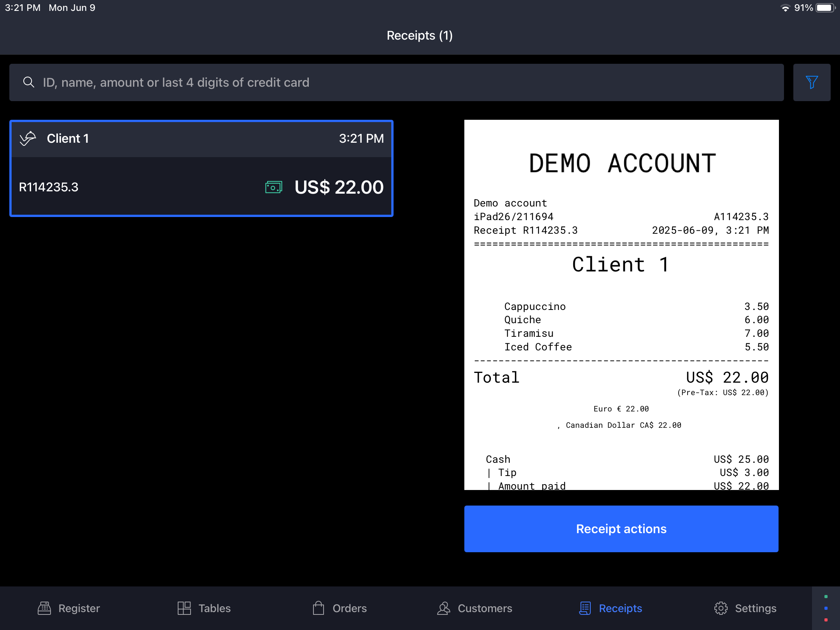Tap the Tables grid icon
This screenshot has width=840, height=630.
(x=184, y=608)
